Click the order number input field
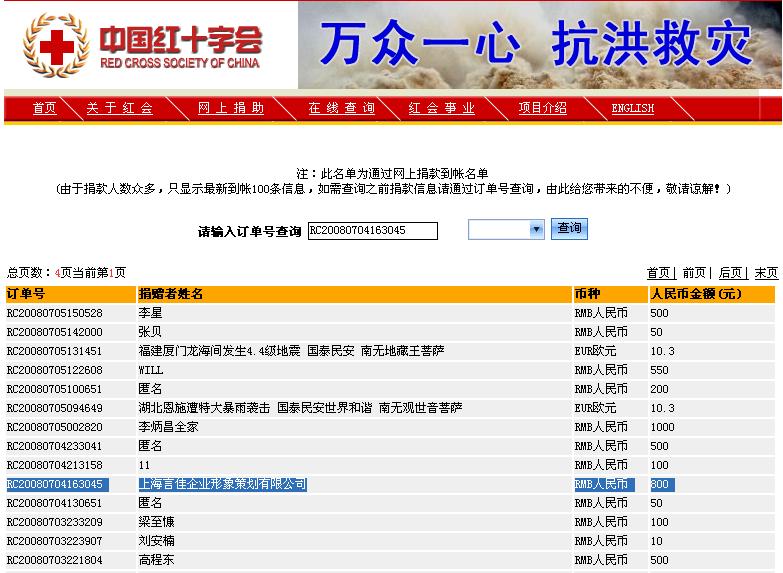 [x=372, y=231]
